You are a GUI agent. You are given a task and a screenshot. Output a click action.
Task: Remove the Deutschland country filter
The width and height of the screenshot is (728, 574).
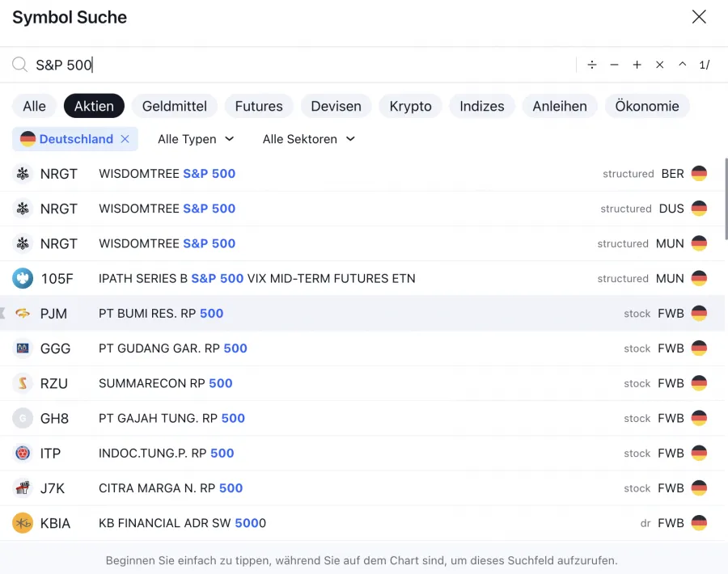pos(125,139)
